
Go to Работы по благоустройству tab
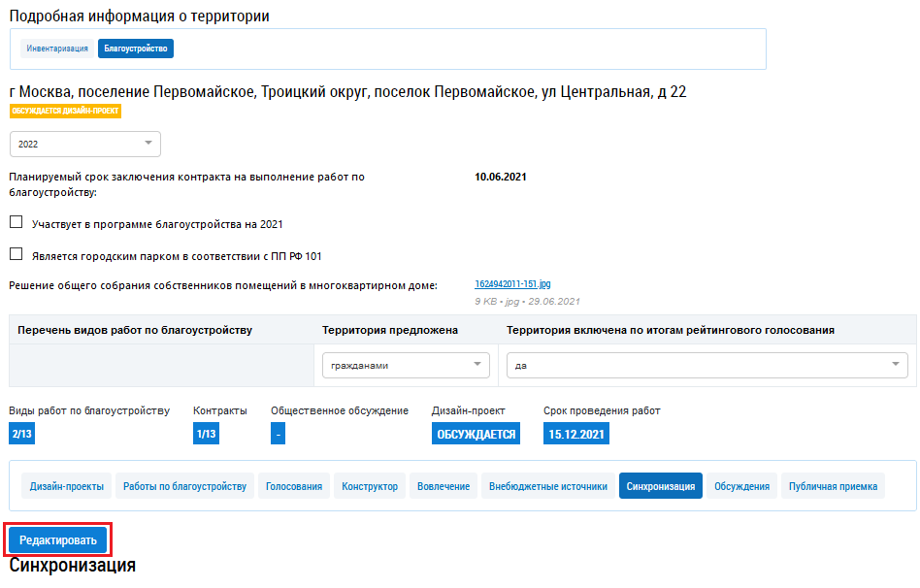(x=184, y=486)
